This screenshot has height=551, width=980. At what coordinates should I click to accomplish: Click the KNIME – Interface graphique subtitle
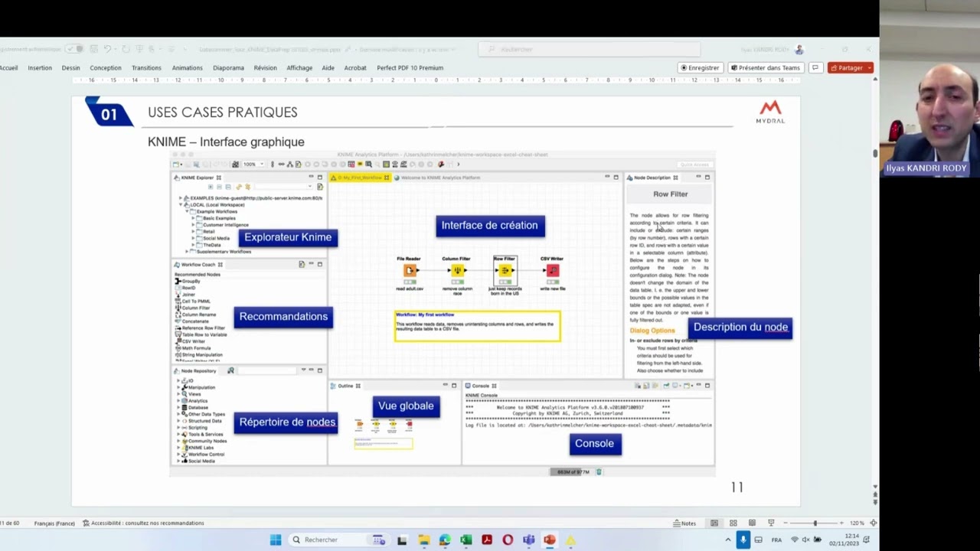tap(226, 142)
